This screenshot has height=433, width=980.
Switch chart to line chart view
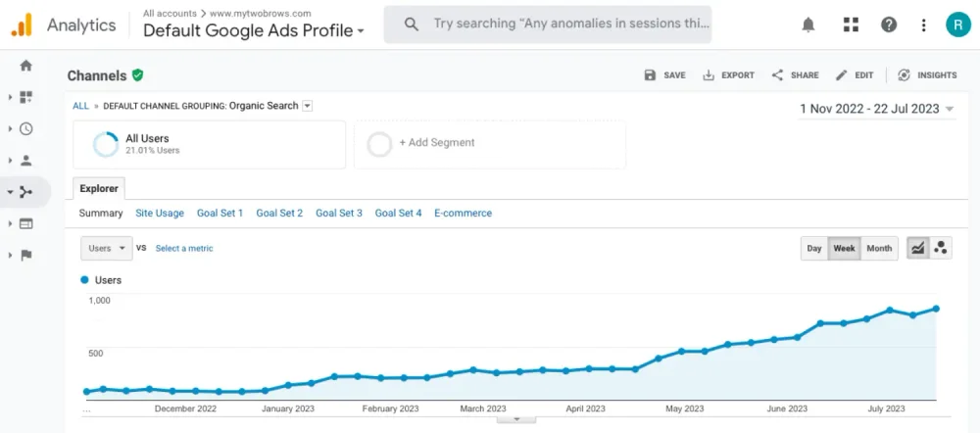click(x=917, y=248)
